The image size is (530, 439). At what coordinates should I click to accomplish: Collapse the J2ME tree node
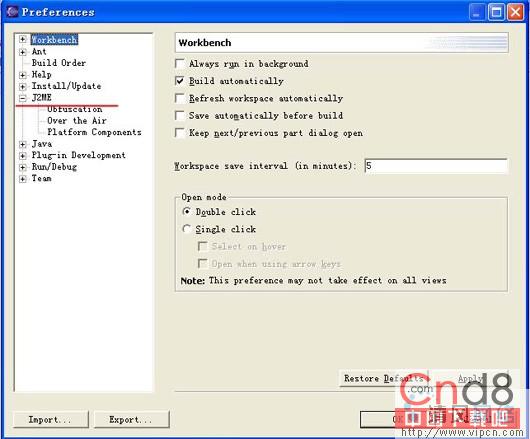pyautogui.click(x=22, y=98)
